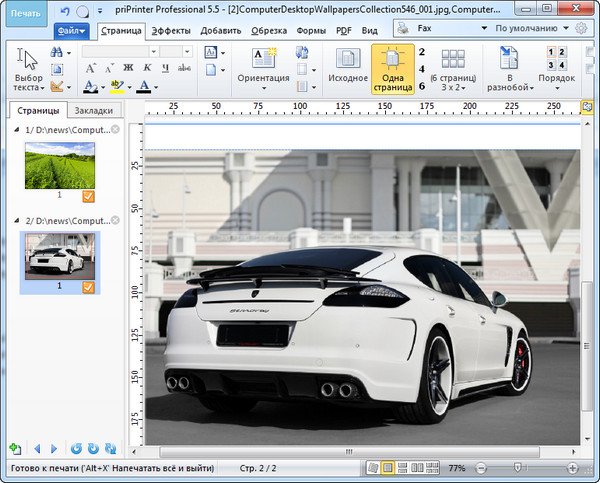Remove first document using its X icon
The image size is (600, 483).
pyautogui.click(x=116, y=130)
